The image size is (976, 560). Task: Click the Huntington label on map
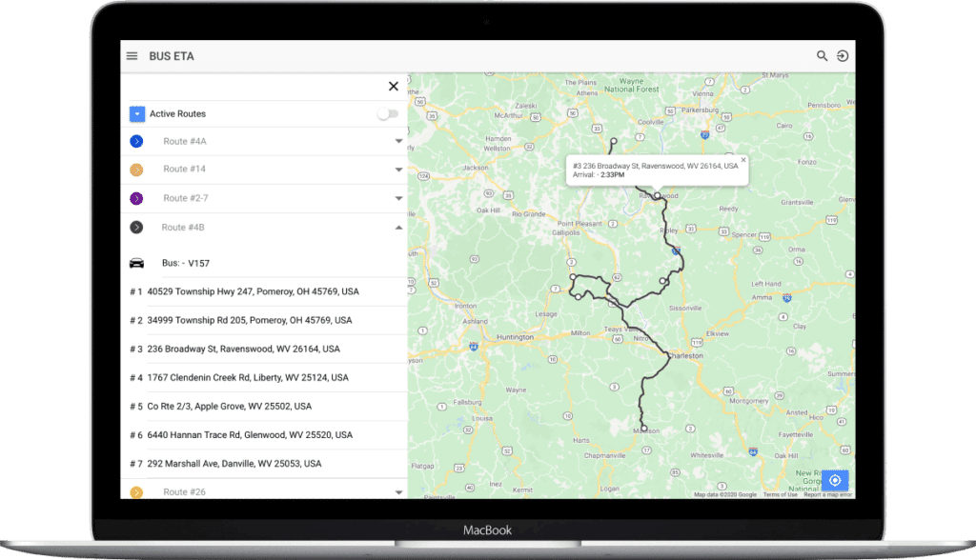[515, 337]
